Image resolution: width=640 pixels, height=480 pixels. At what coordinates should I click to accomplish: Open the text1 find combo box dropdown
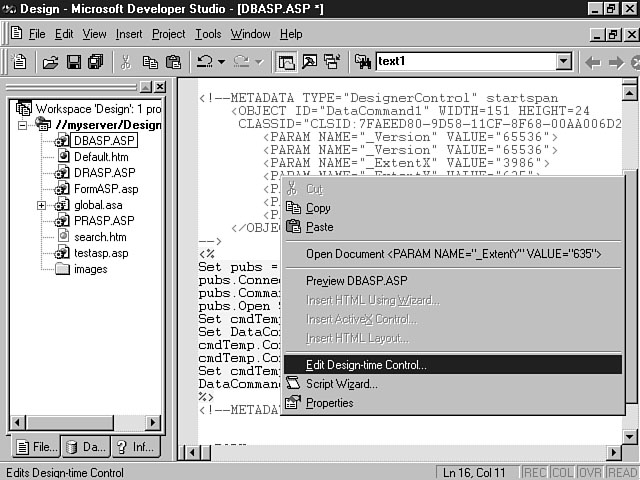pos(563,62)
